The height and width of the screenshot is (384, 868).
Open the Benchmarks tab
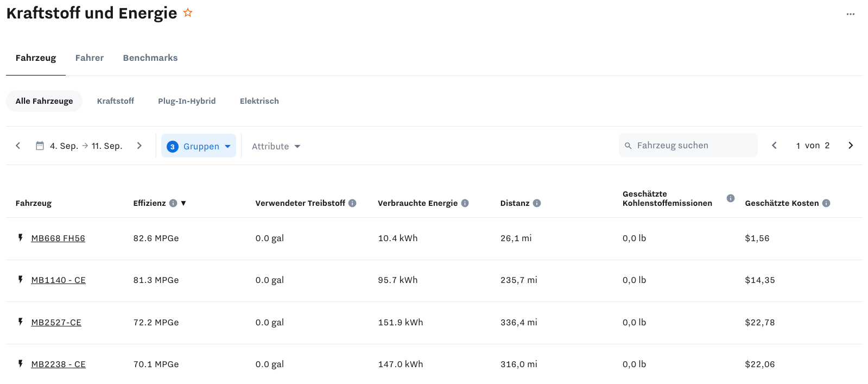click(150, 58)
